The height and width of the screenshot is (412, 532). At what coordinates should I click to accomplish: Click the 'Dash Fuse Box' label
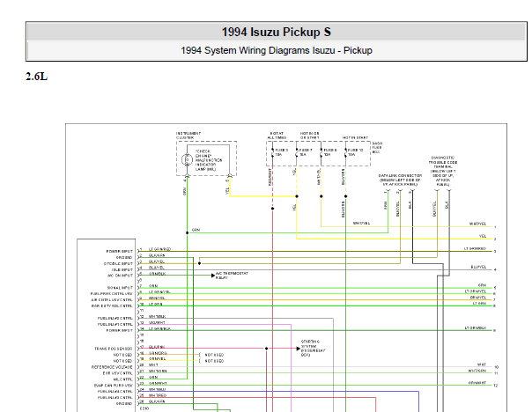377,148
